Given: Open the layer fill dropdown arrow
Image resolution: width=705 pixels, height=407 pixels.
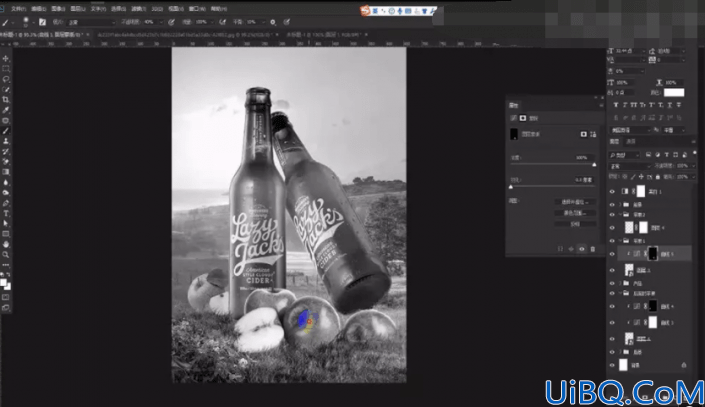Looking at the screenshot, I should (692, 177).
